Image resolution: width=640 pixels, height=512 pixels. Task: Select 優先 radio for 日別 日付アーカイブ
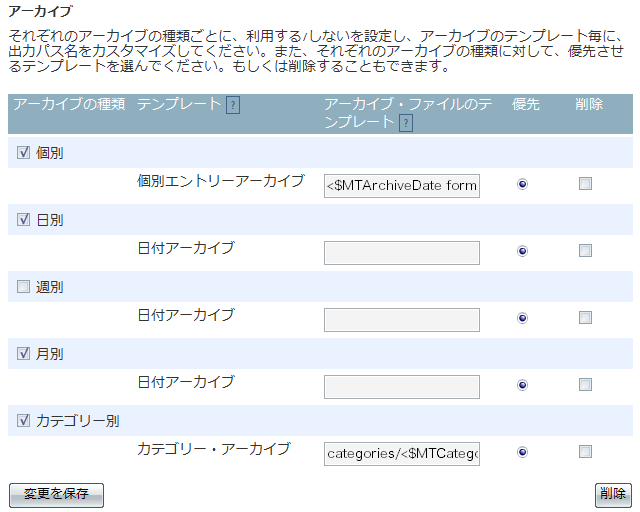[523, 251]
